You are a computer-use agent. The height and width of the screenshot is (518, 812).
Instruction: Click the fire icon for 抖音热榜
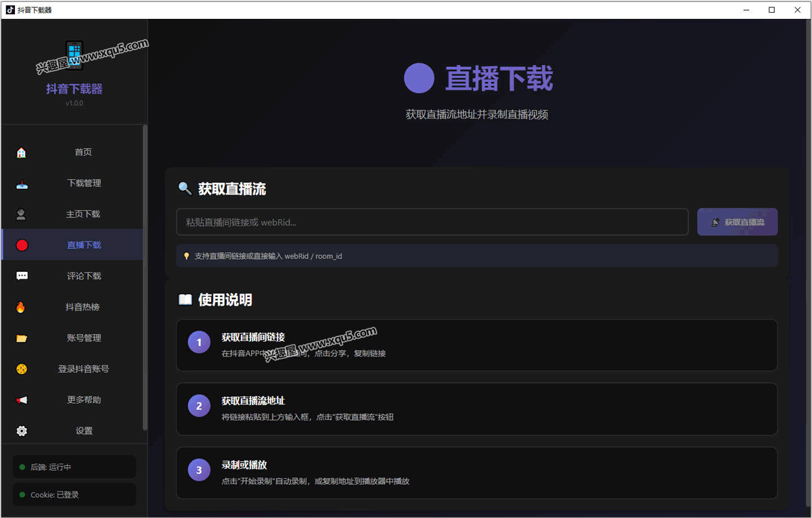click(22, 307)
